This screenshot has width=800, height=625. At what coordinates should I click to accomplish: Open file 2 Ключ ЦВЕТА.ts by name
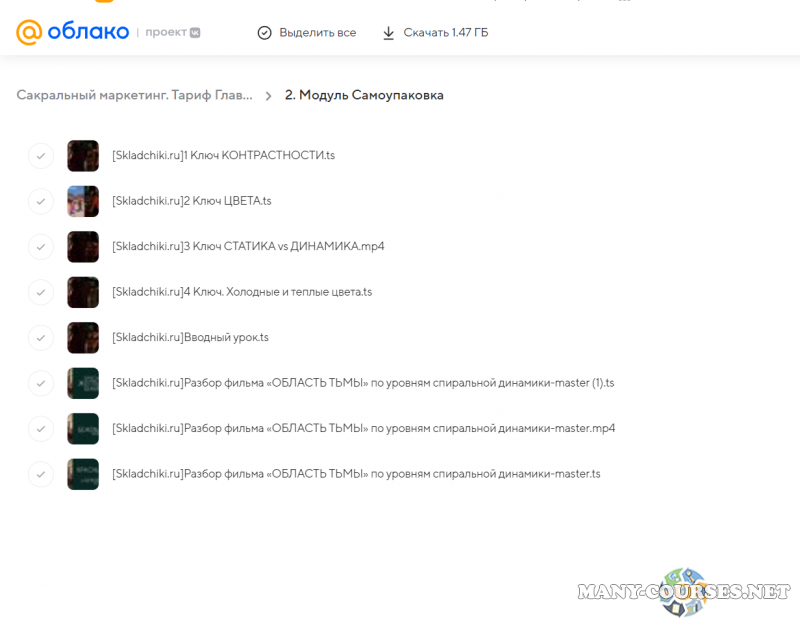coord(192,201)
